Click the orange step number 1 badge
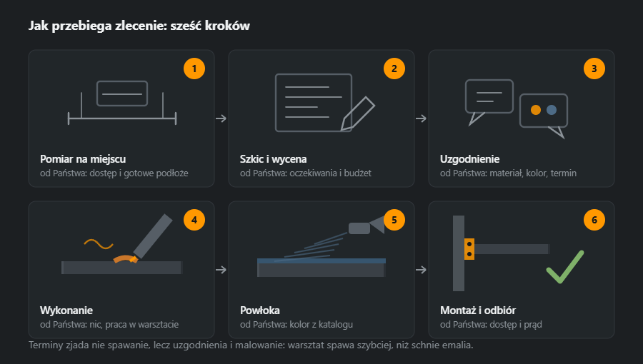This screenshot has width=643, height=364. [x=194, y=69]
